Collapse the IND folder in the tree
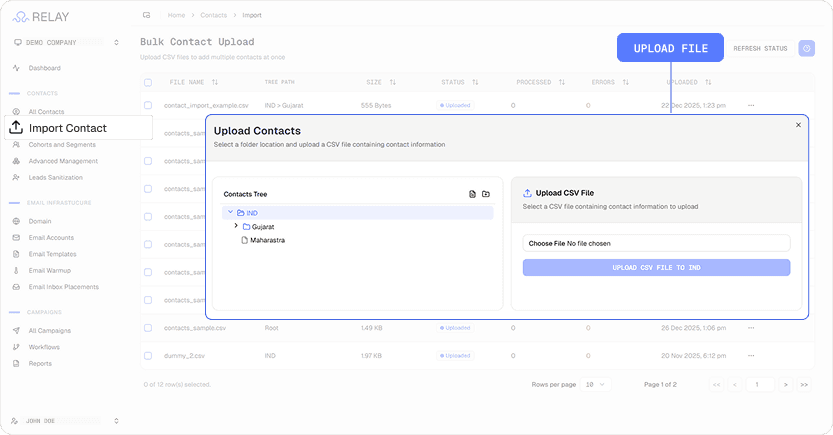The width and height of the screenshot is (833, 435). pos(230,212)
